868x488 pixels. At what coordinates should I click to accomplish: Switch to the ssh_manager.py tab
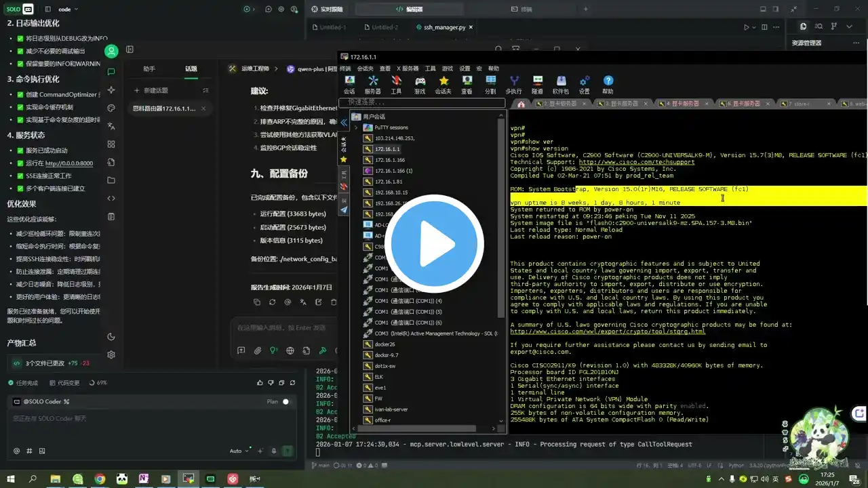tap(444, 27)
